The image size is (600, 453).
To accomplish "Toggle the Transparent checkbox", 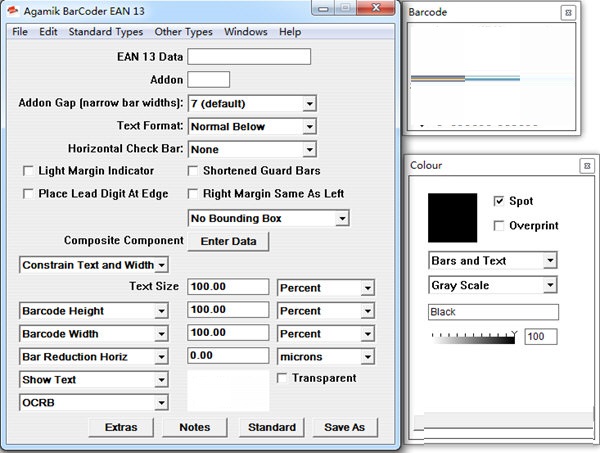I will [282, 378].
